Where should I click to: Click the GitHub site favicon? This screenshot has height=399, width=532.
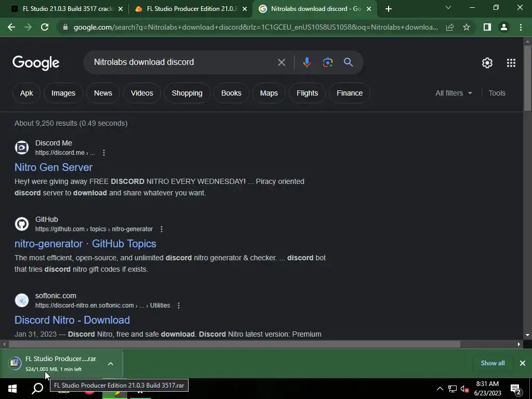click(x=22, y=224)
